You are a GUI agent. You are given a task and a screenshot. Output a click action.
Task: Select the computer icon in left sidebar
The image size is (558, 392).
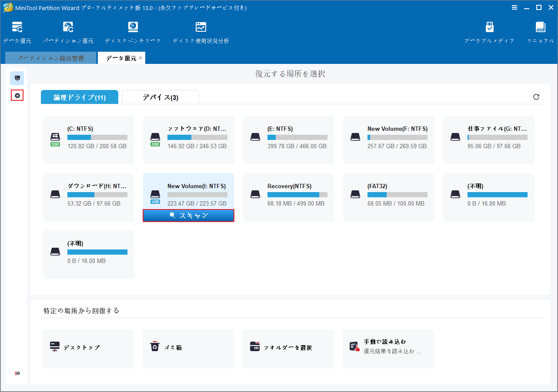tap(17, 78)
